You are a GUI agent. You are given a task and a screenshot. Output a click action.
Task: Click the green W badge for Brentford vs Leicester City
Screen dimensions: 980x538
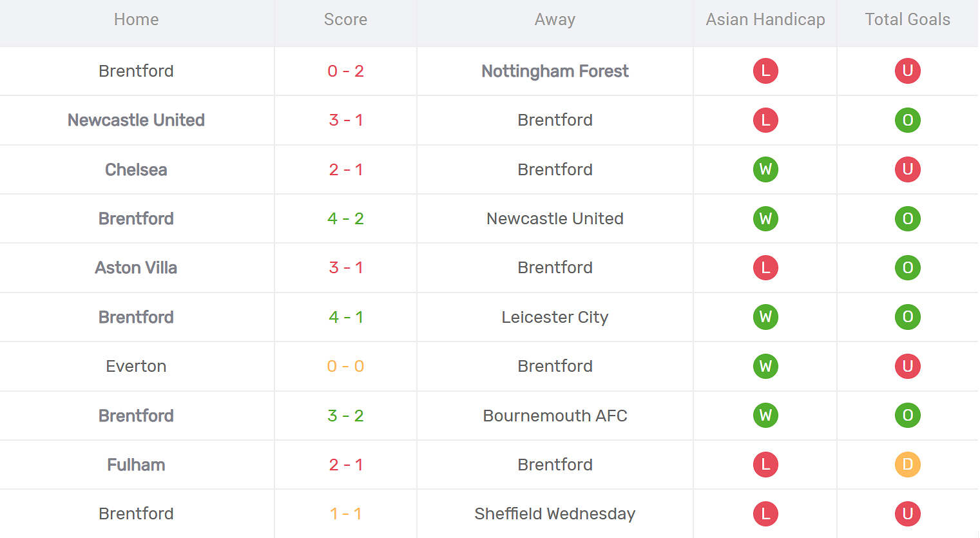(765, 317)
